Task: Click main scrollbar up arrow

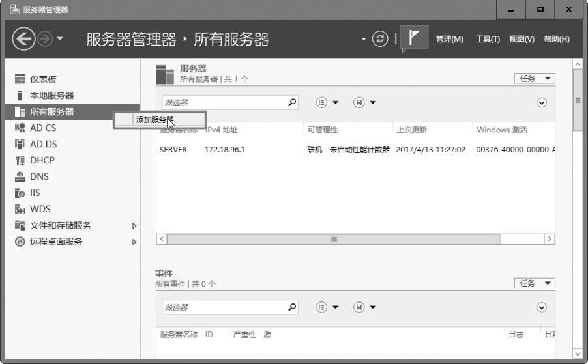Action: coord(578,64)
